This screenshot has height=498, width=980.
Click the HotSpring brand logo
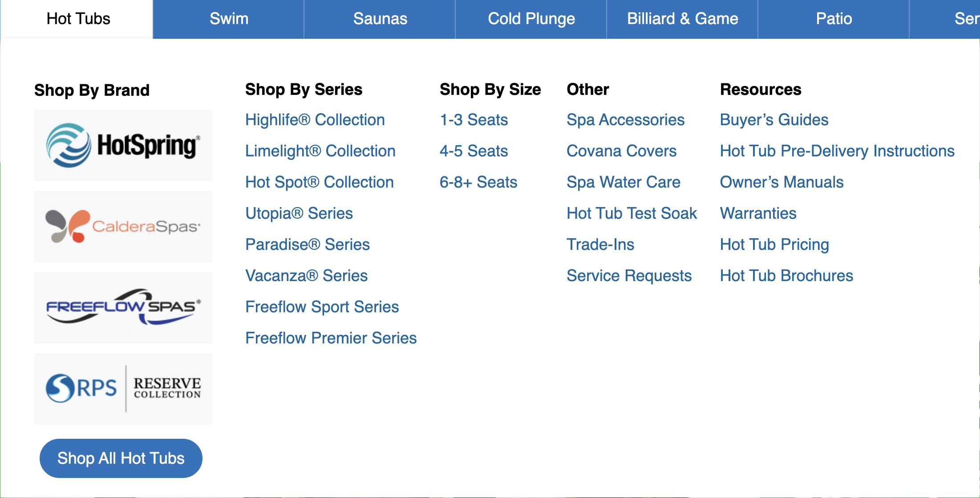click(x=123, y=146)
